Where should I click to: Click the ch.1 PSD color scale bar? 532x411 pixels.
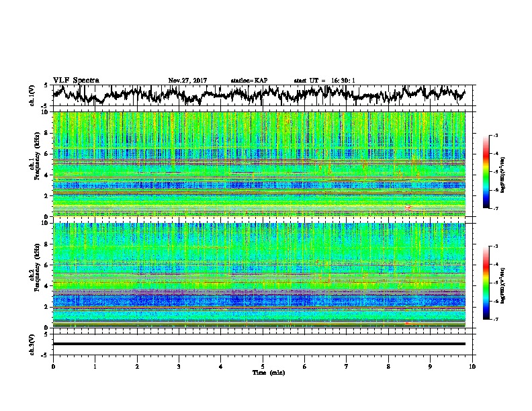point(486,172)
